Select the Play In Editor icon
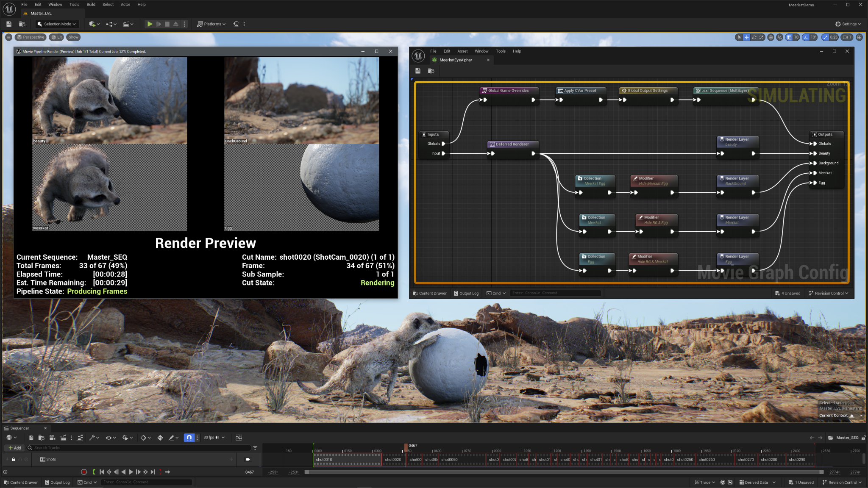 click(150, 24)
